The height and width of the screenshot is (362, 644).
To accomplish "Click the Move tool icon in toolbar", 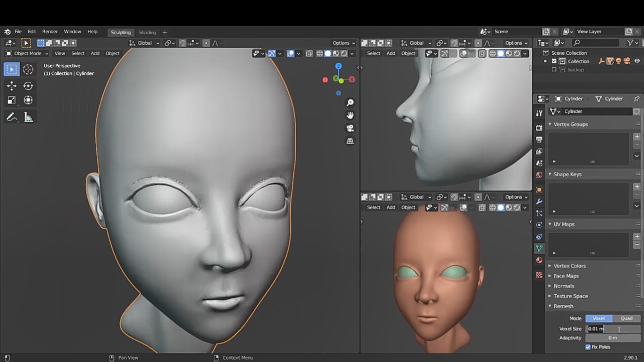I will pyautogui.click(x=11, y=86).
